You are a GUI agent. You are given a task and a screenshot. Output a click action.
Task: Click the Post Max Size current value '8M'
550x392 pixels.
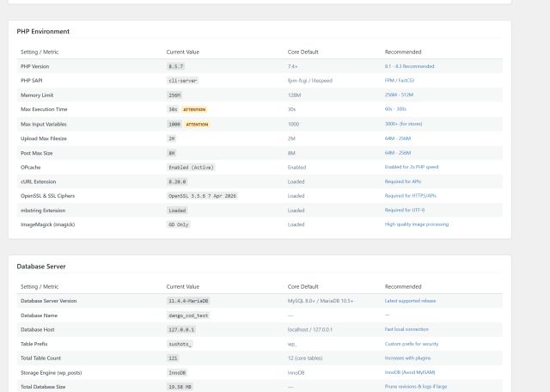[172, 153]
